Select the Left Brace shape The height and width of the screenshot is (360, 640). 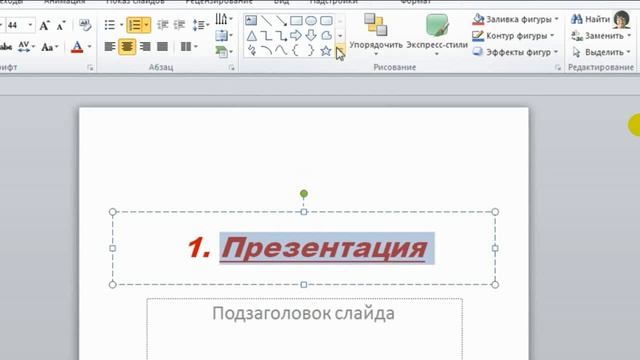pos(296,51)
